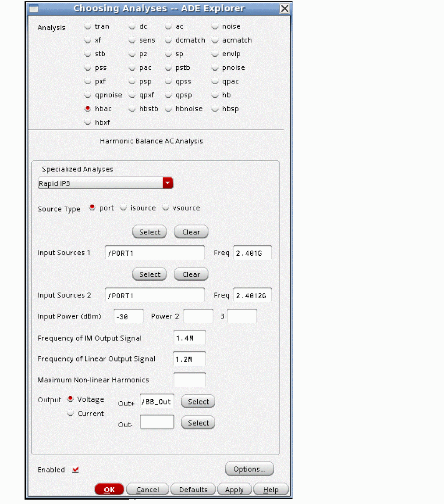Choose the pstb analysis
444x504 pixels.
[168, 68]
